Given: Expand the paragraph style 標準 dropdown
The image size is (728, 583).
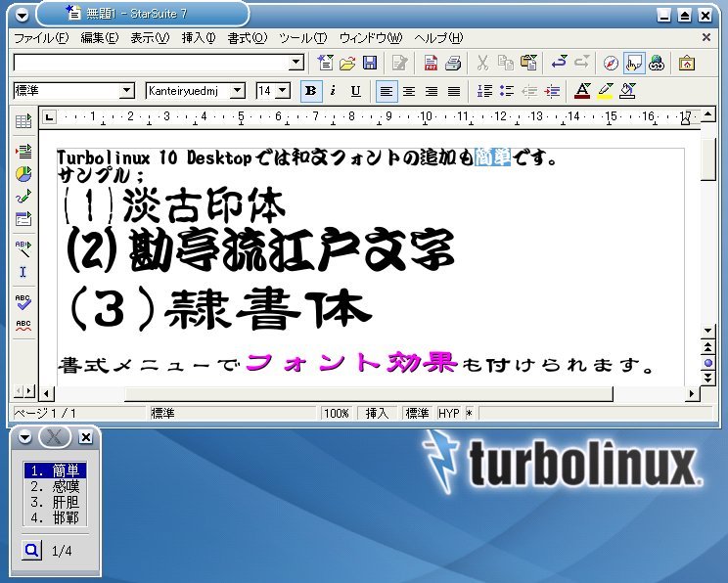Looking at the screenshot, I should coord(126,91).
